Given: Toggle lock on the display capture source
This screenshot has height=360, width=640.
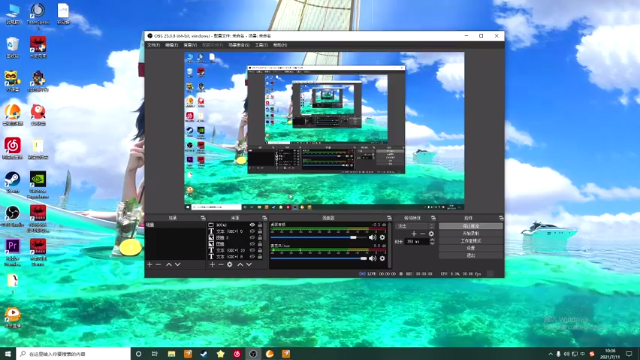Looking at the screenshot, I should click(x=260, y=225).
